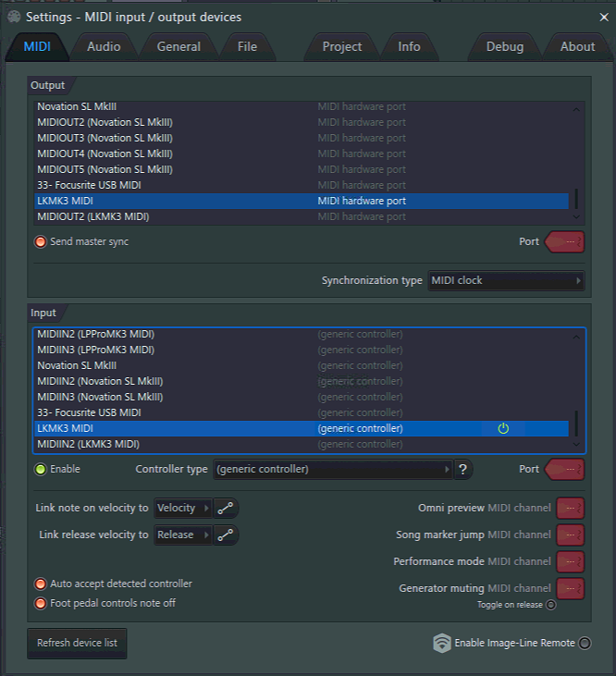
Task: Select 33- Focusrite USB MIDI input
Action: tap(302, 412)
